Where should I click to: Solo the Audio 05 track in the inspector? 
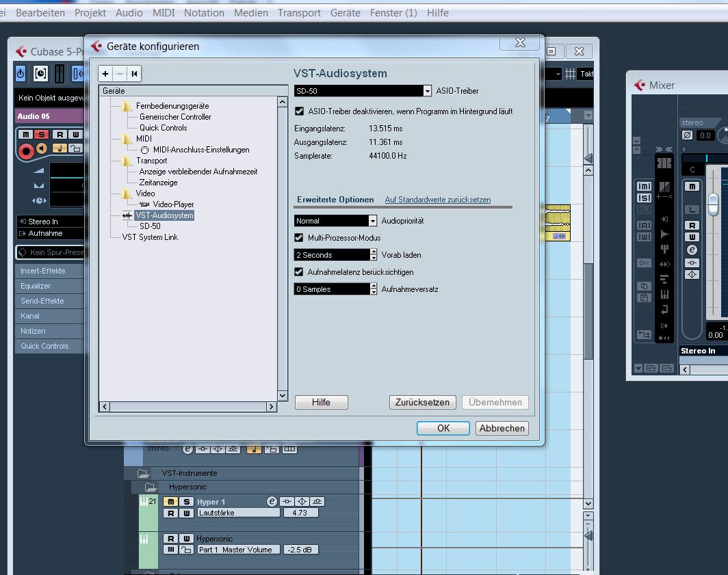pyautogui.click(x=41, y=135)
